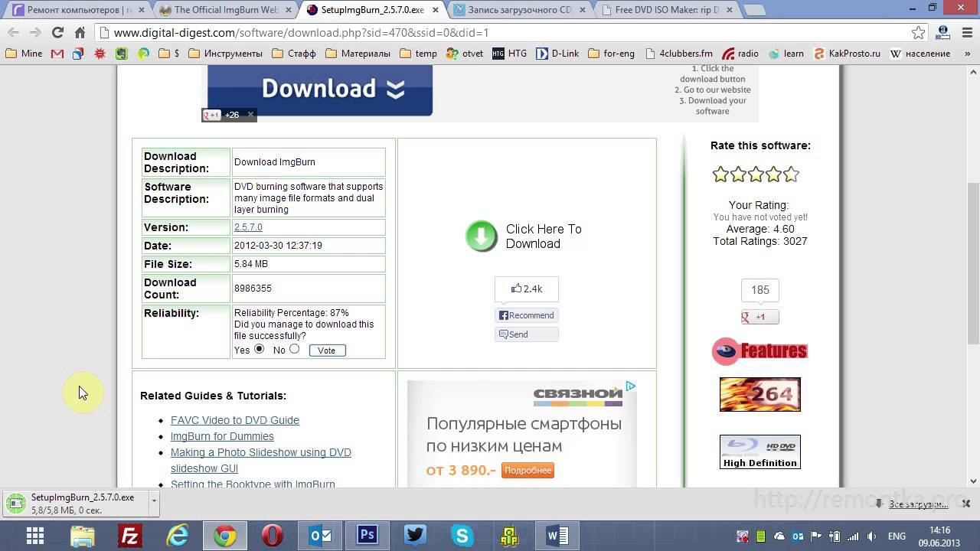Open a new browser tab
Viewport: 980px width, 551px height.
point(754,11)
